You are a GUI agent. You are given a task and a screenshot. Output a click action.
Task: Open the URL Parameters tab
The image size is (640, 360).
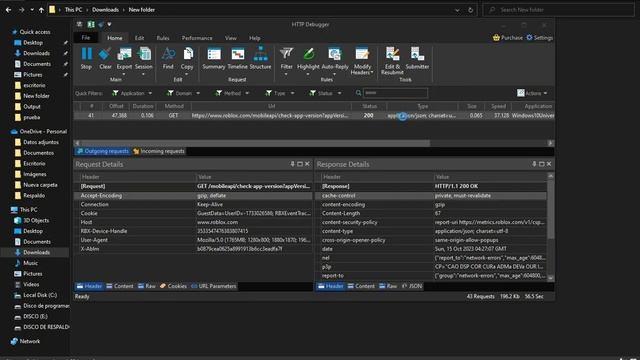[x=213, y=286]
